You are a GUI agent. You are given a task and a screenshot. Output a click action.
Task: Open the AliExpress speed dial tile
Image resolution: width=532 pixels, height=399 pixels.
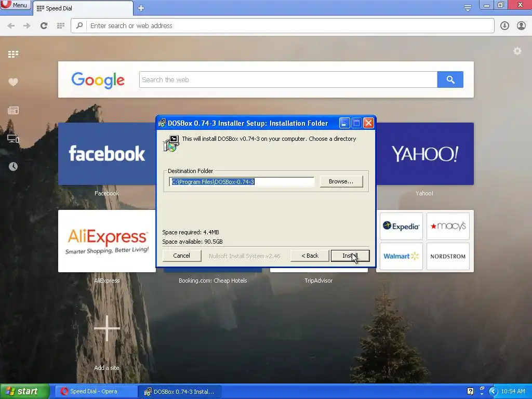(107, 241)
